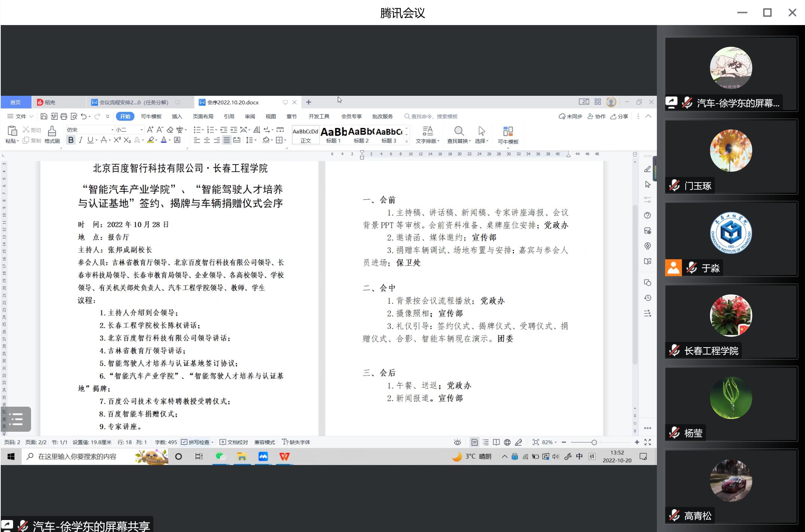Decrease paragraph indent
Viewport: 805px width, 532px height.
[224, 130]
